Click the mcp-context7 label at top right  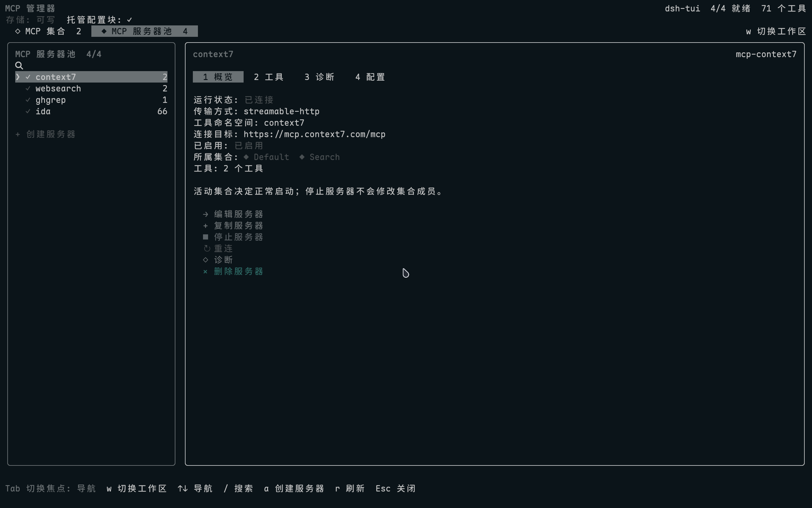point(766,54)
